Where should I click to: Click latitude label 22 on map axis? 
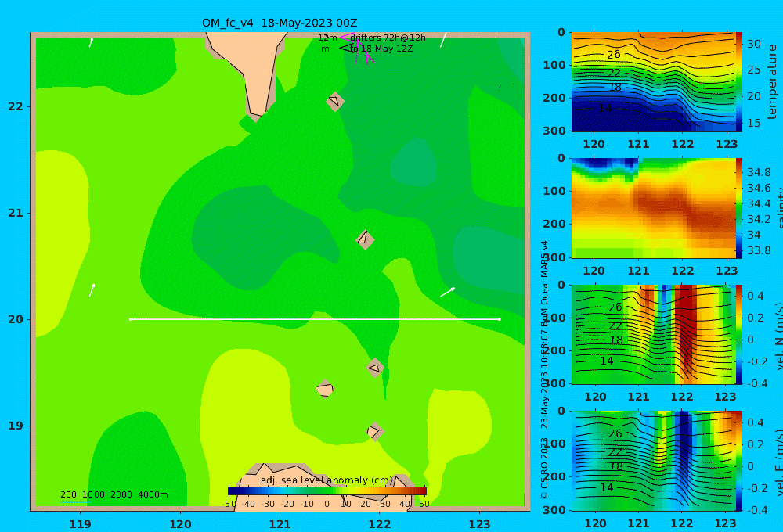point(16,107)
